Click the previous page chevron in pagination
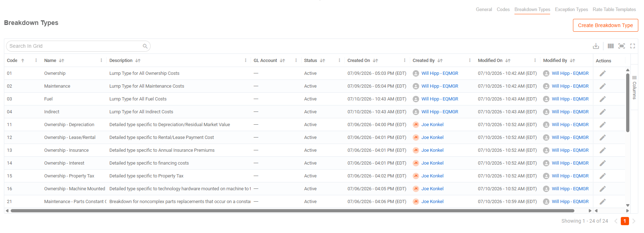Viewport: 644px width, 233px height. 616,221
